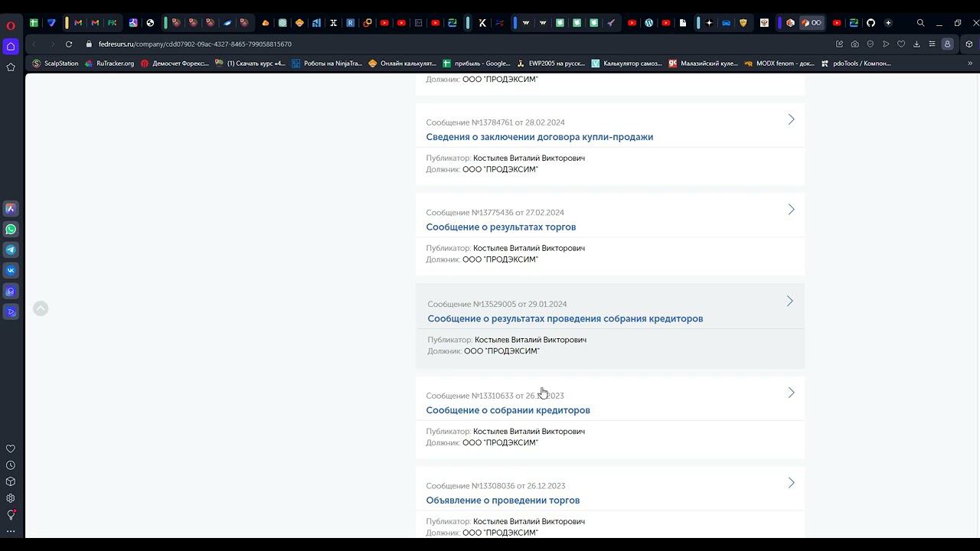Open Easy Setup sliders icon
The width and height of the screenshot is (980, 551).
pyautogui.click(x=932, y=44)
